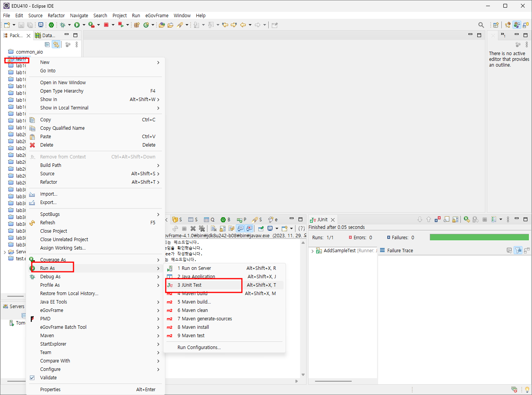Click the New wizard toolbar icon
Screen dimensions: 532x395
[7, 25]
